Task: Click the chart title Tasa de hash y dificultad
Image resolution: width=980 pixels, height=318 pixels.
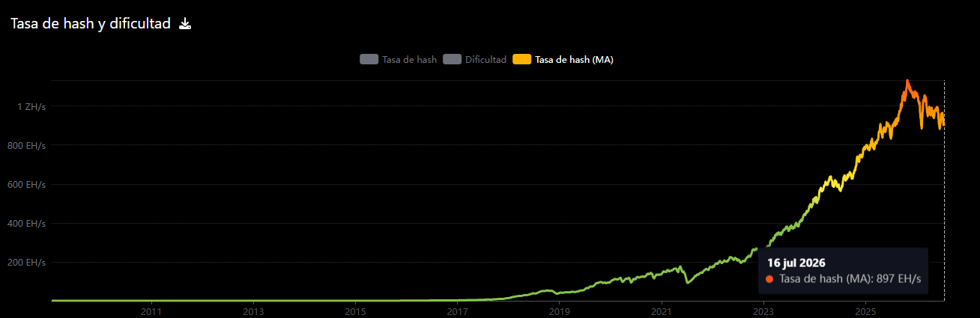Action: pyautogui.click(x=91, y=24)
